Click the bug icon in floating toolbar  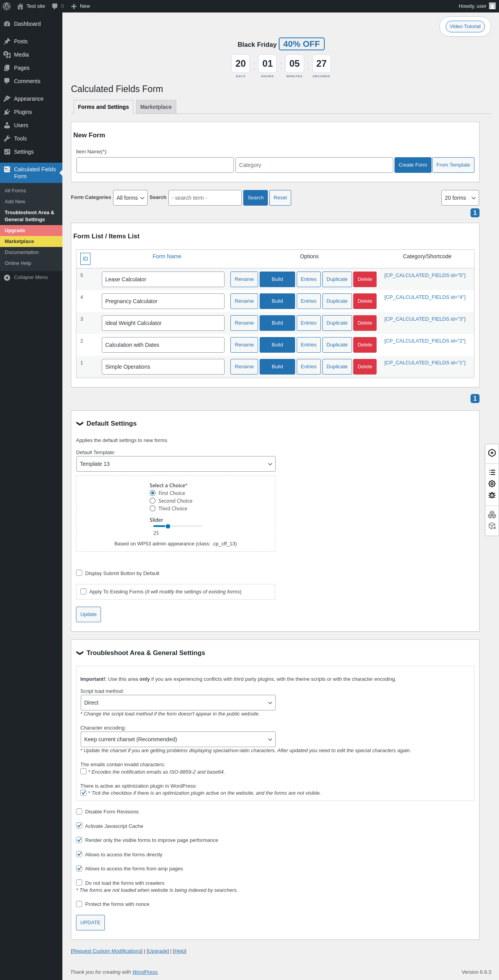[x=492, y=495]
